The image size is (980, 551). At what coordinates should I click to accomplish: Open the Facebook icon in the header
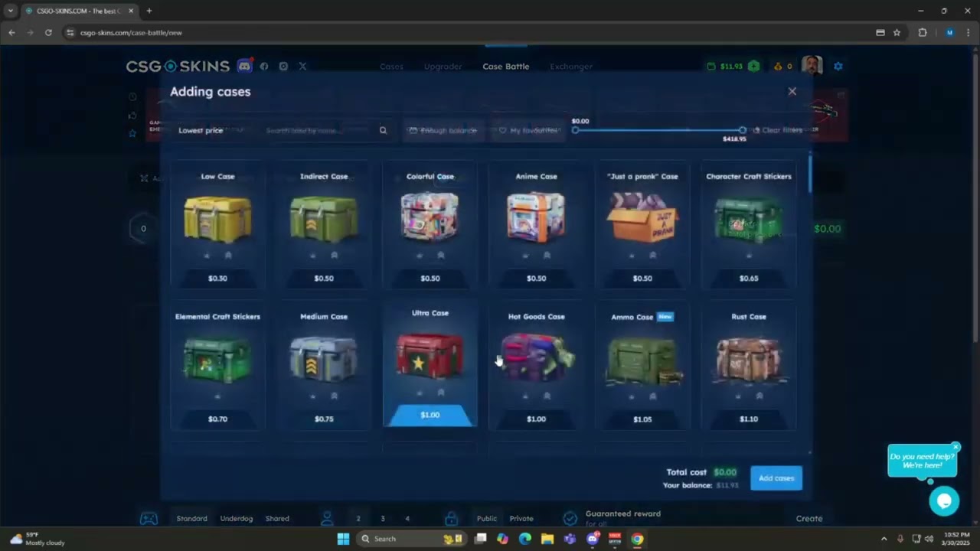pyautogui.click(x=264, y=67)
